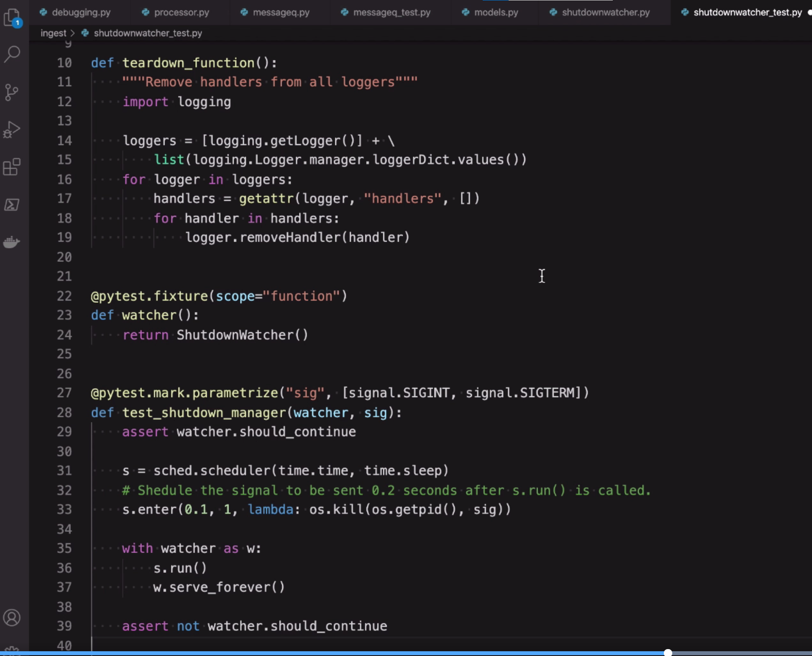This screenshot has height=656, width=812.
Task: Open the Accounts icon in activity bar
Action: pos(12,618)
